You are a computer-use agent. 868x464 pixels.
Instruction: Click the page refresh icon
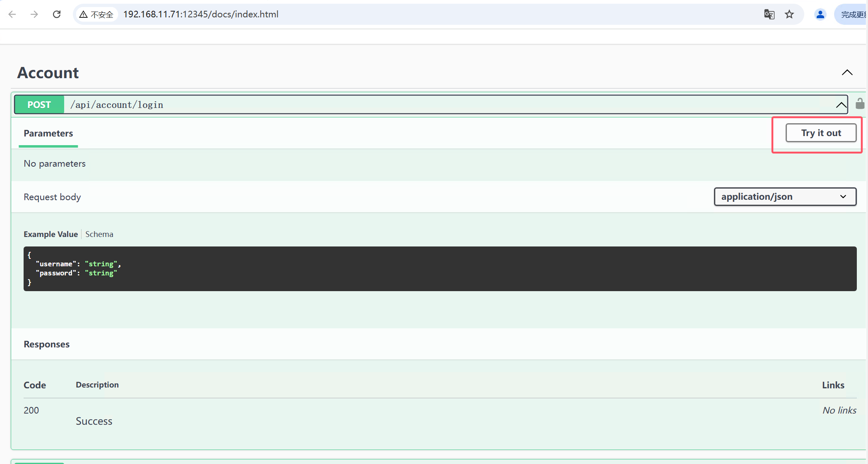(56, 14)
